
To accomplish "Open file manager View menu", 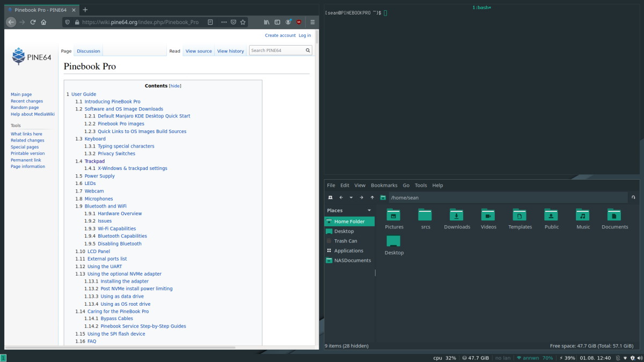I will [x=360, y=185].
